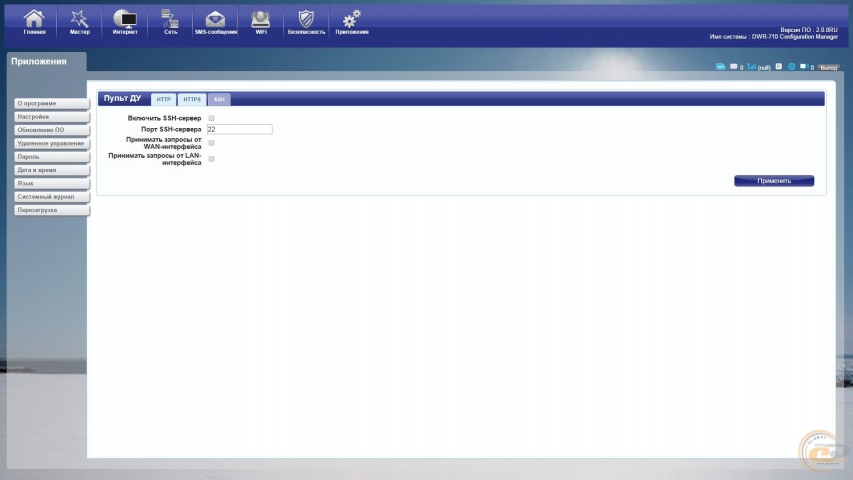Viewport: 853px width, 480px height.
Task: Select the SSH tab
Action: point(219,99)
